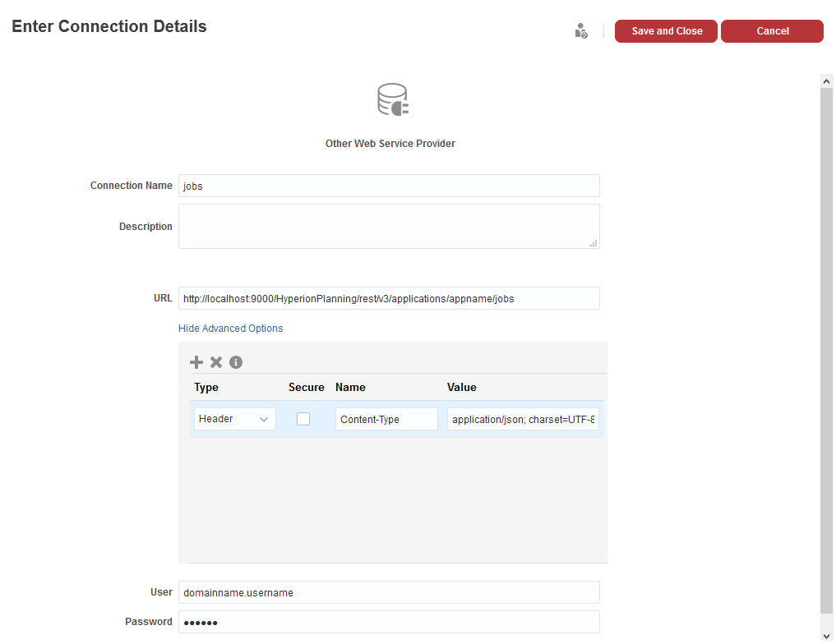The height and width of the screenshot is (644, 836).
Task: Click the database plug provider icon
Action: click(x=393, y=99)
